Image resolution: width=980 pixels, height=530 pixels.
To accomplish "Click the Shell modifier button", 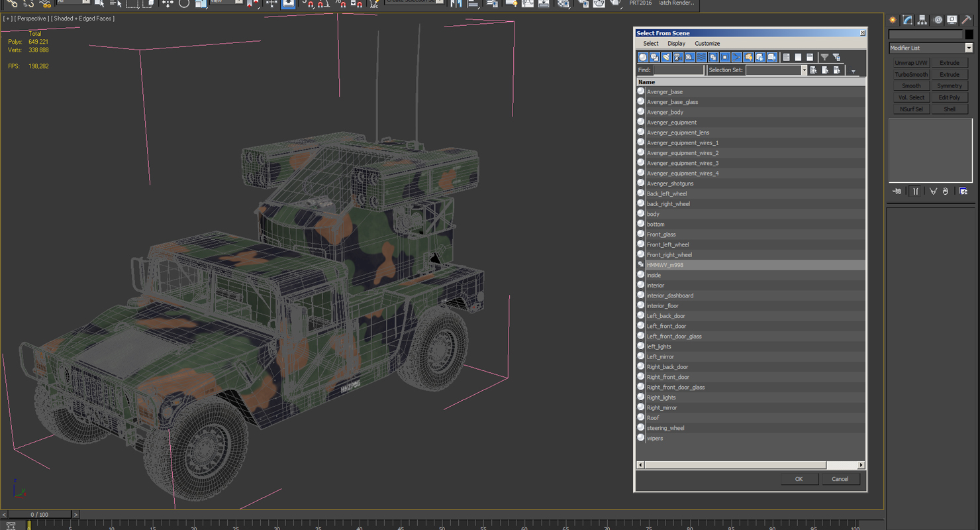I will [950, 109].
